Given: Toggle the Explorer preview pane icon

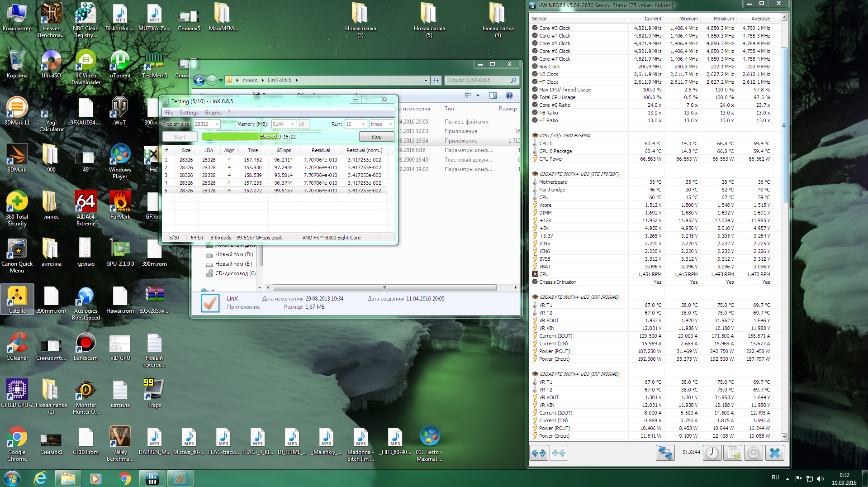Looking at the screenshot, I should [493, 95].
